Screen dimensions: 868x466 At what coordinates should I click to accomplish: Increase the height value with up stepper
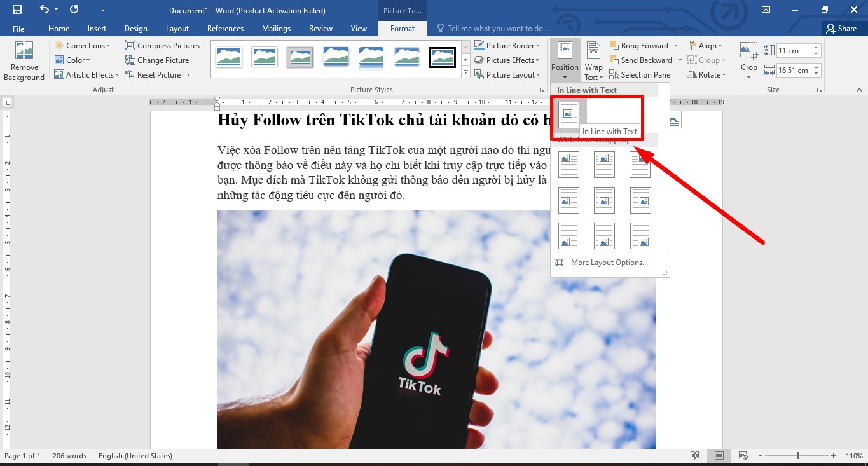pyautogui.click(x=816, y=48)
